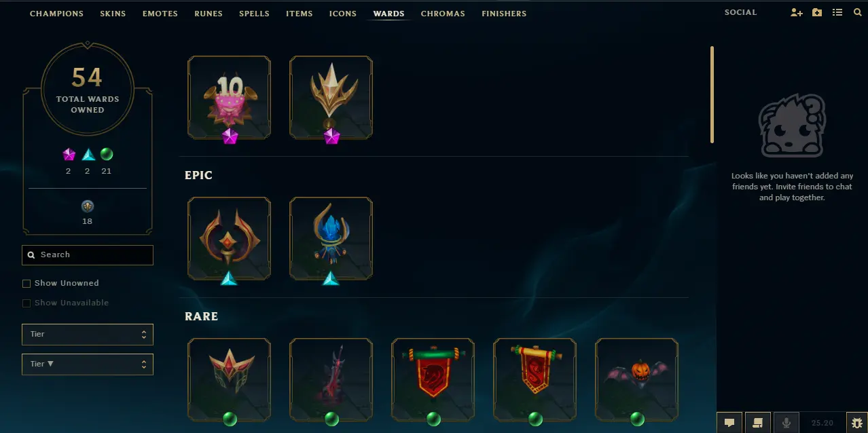Switch to the Champions tab
The image size is (868, 433).
56,14
